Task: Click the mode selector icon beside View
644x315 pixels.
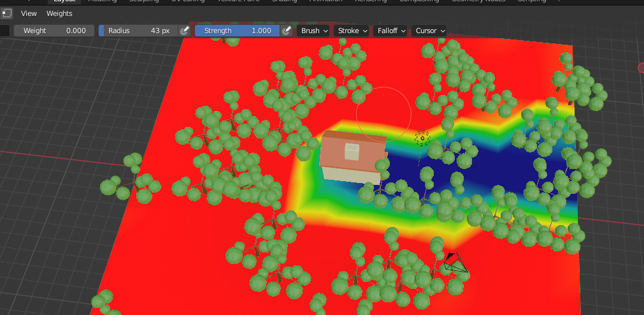Action: tap(6, 13)
